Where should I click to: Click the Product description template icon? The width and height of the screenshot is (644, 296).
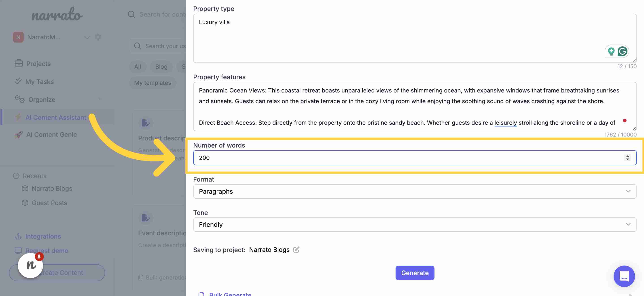pos(146,123)
